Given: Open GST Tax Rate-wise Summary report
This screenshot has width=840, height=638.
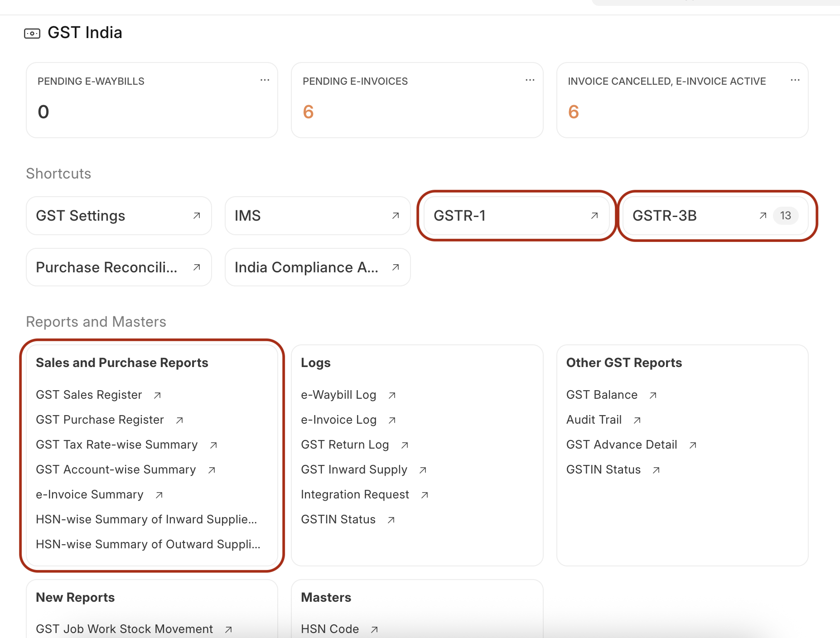Looking at the screenshot, I should coord(117,445).
